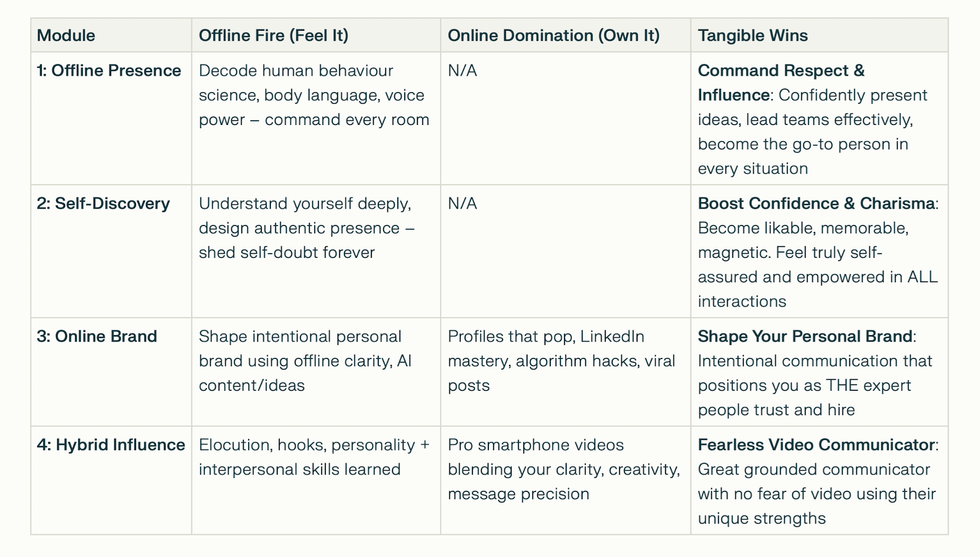Select the "Offline Fire (Feel It)" header
The image size is (980, 557).
coord(273,35)
